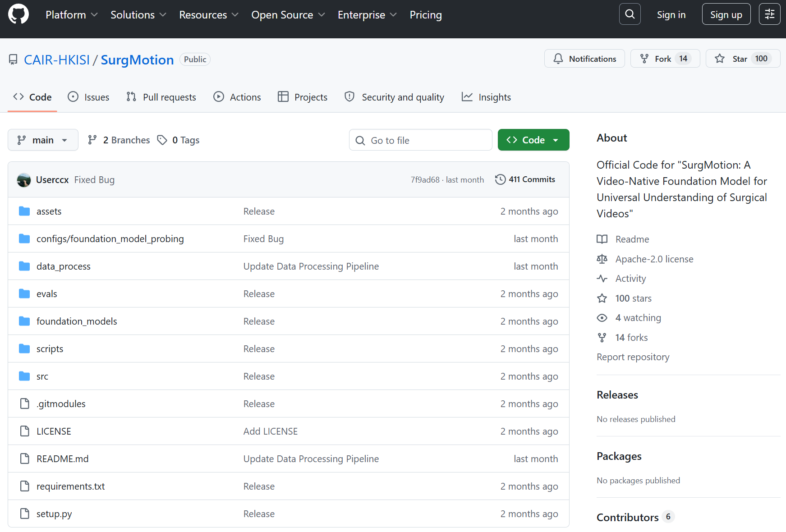Image resolution: width=786 pixels, height=532 pixels.
Task: Open the configs/foundation_model_probing folder
Action: tap(110, 239)
